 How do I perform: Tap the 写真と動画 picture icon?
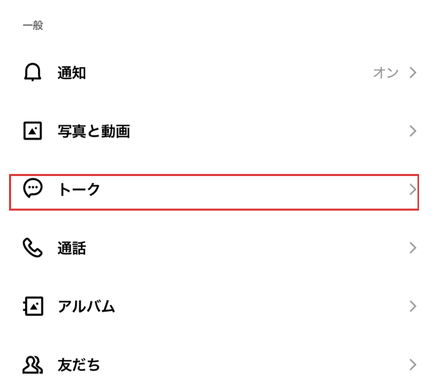point(32,131)
